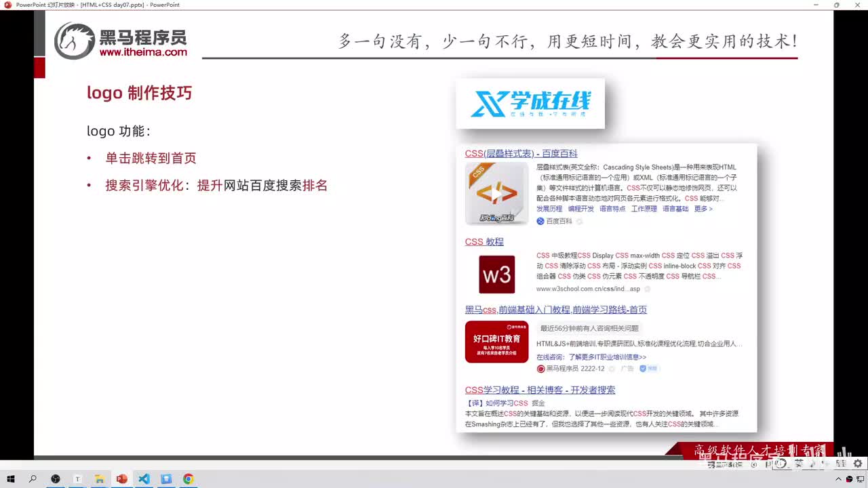
Task: Restore down the PowerPoint window
Action: 836,5
